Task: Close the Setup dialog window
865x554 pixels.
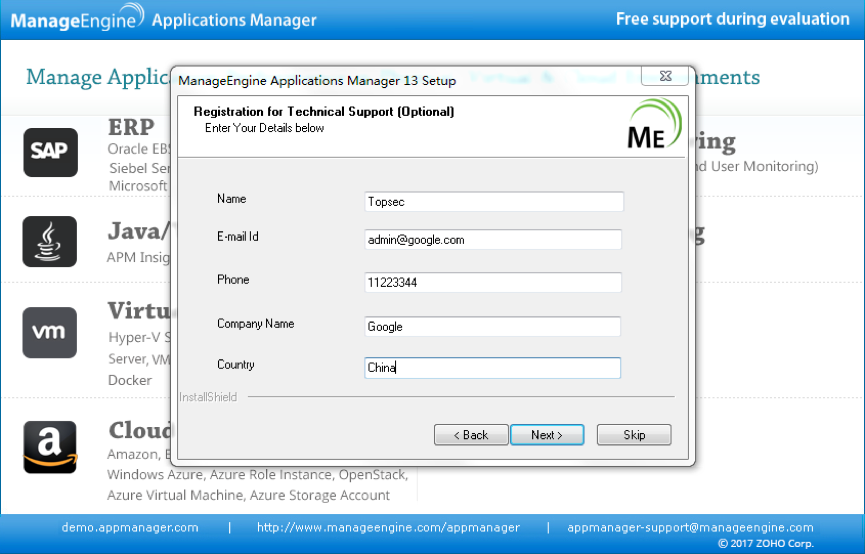Action: point(665,76)
